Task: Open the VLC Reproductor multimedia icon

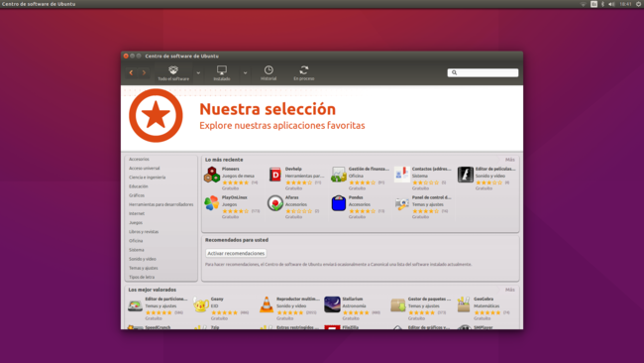Action: pos(267,305)
